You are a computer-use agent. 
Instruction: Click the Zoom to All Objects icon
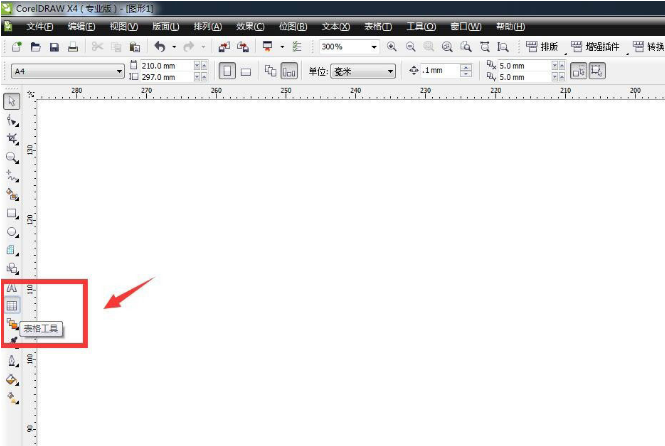click(x=447, y=47)
